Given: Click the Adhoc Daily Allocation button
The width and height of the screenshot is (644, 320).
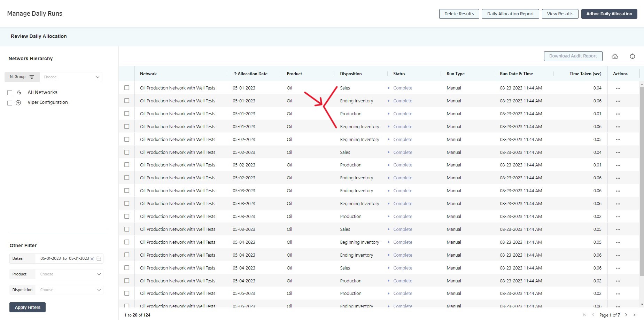Looking at the screenshot, I should (x=609, y=14).
